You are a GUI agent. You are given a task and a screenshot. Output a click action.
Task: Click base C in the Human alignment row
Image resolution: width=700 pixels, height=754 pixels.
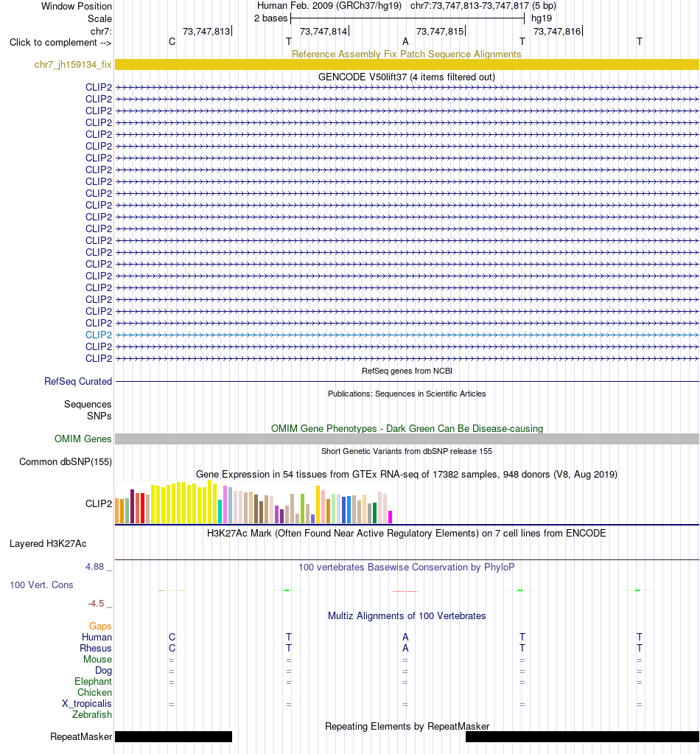(x=172, y=637)
